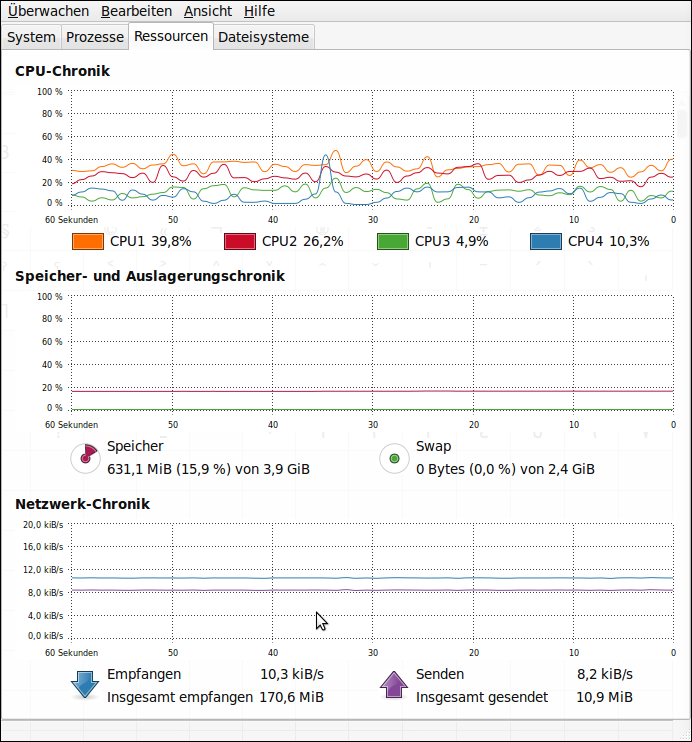Viewport: 692px width, 742px height.
Task: Switch to the Dateisysteme tab
Action: pos(264,37)
